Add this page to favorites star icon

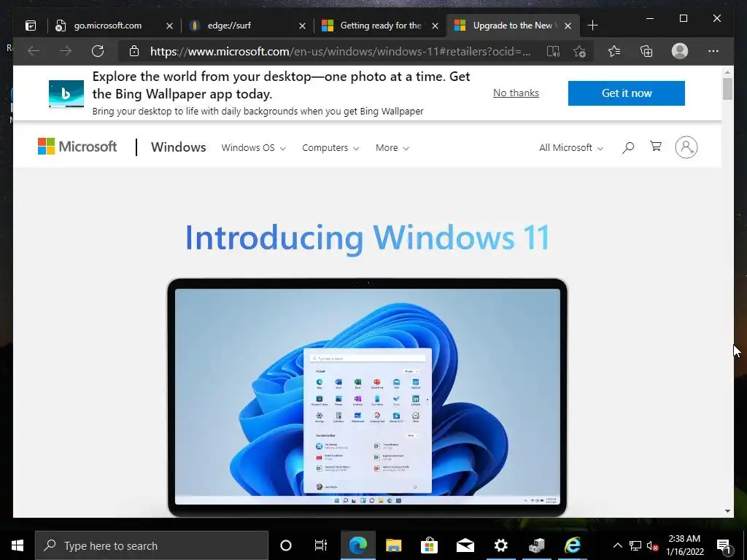pos(579,52)
